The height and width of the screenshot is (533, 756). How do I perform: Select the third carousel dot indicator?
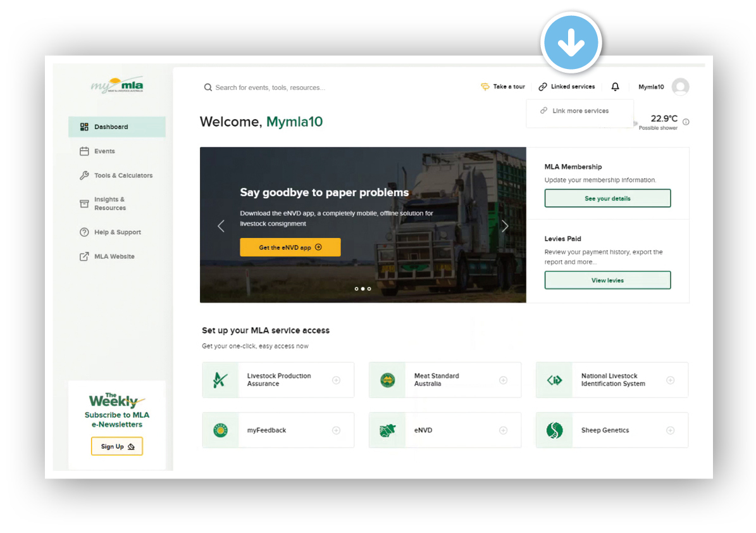coord(369,289)
